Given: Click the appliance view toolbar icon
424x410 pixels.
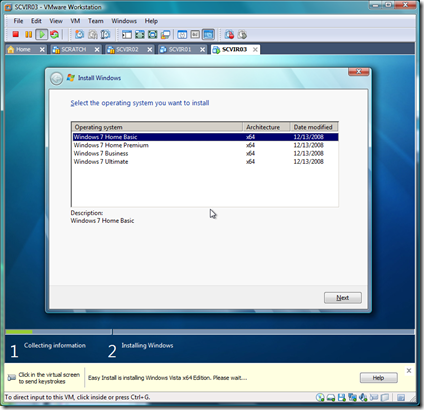Looking at the screenshot, I should 195,34.
